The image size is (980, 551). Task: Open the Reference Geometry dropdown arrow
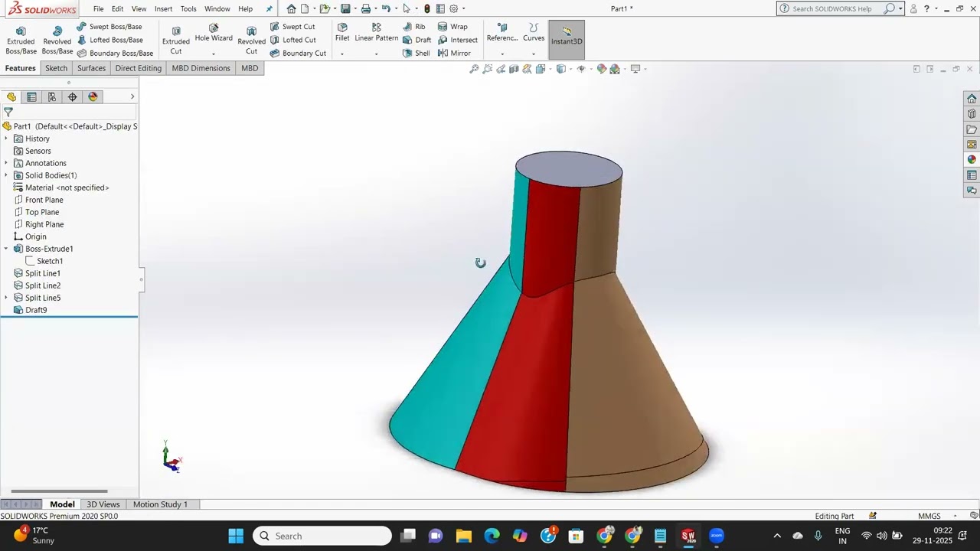pos(502,54)
